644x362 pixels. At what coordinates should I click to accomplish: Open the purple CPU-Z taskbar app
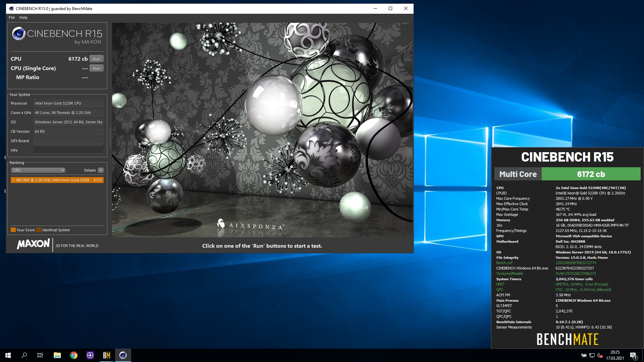tap(90, 355)
